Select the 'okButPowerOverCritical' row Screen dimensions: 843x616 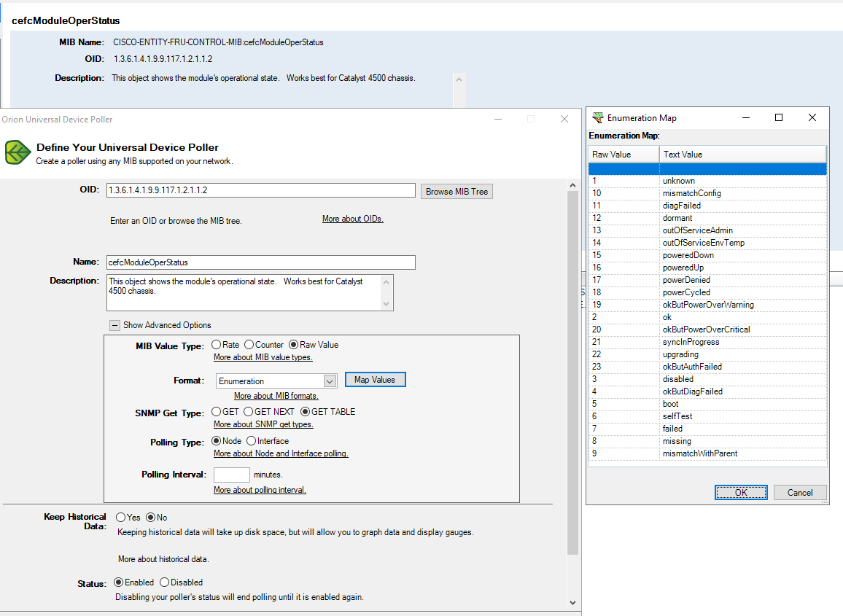coord(707,329)
